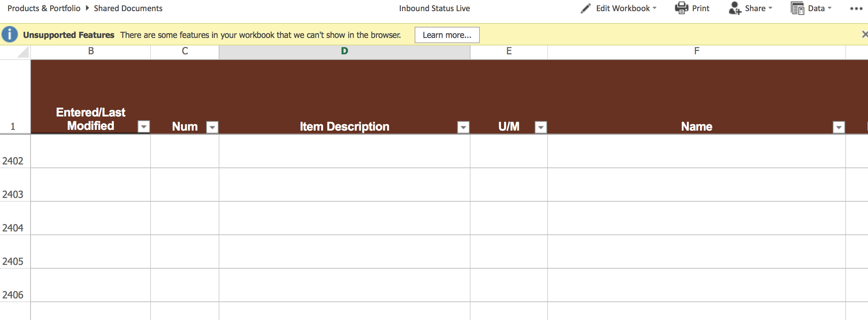The height and width of the screenshot is (320, 868).
Task: Open the Share menu
Action: (758, 8)
